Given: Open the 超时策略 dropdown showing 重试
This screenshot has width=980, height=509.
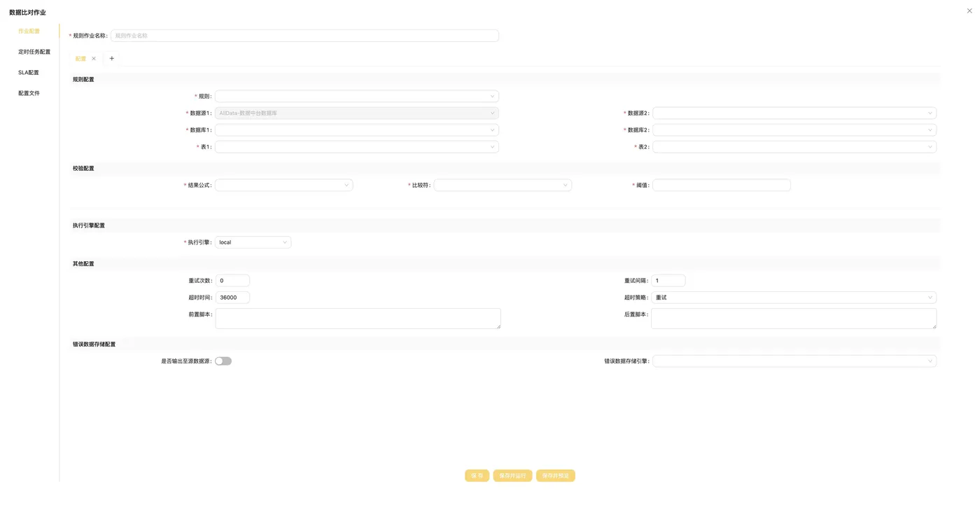Looking at the screenshot, I should [794, 298].
